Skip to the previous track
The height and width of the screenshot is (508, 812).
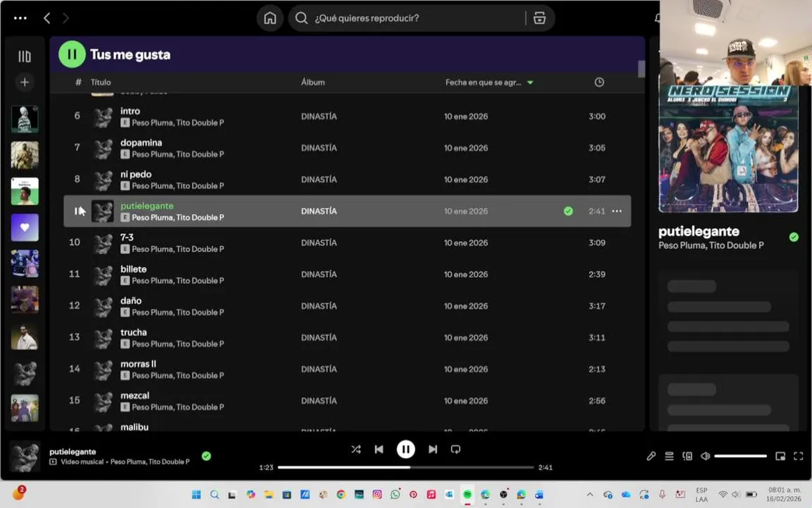click(x=379, y=449)
